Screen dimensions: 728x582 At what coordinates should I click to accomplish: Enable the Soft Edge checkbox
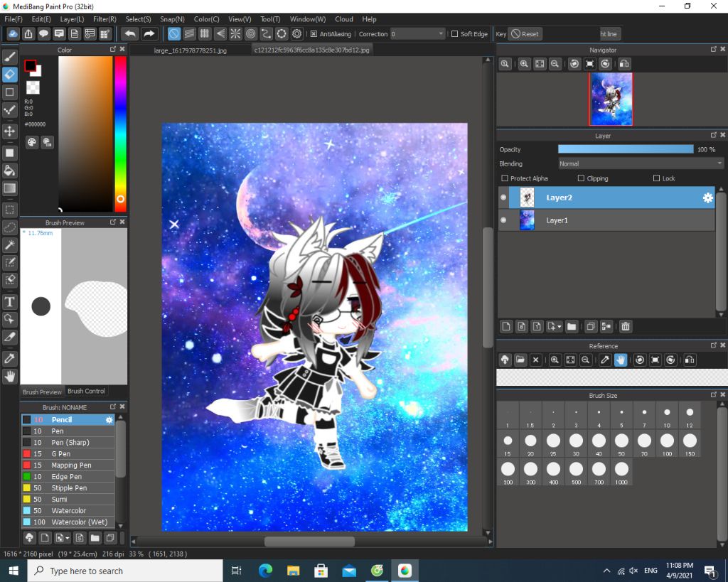455,34
